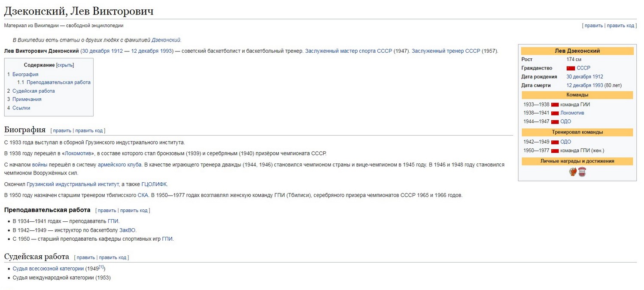Open the Грузинский индустриальный институт link

73,184
